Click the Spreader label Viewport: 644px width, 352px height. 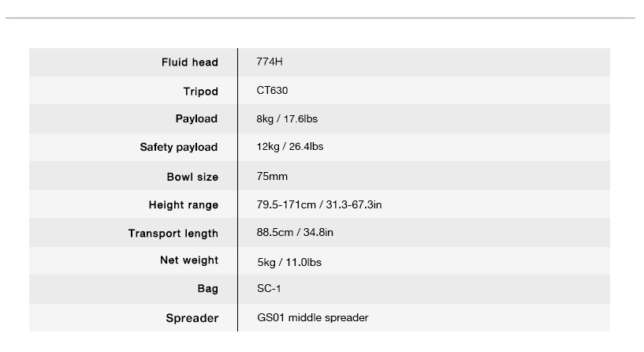pos(192,318)
